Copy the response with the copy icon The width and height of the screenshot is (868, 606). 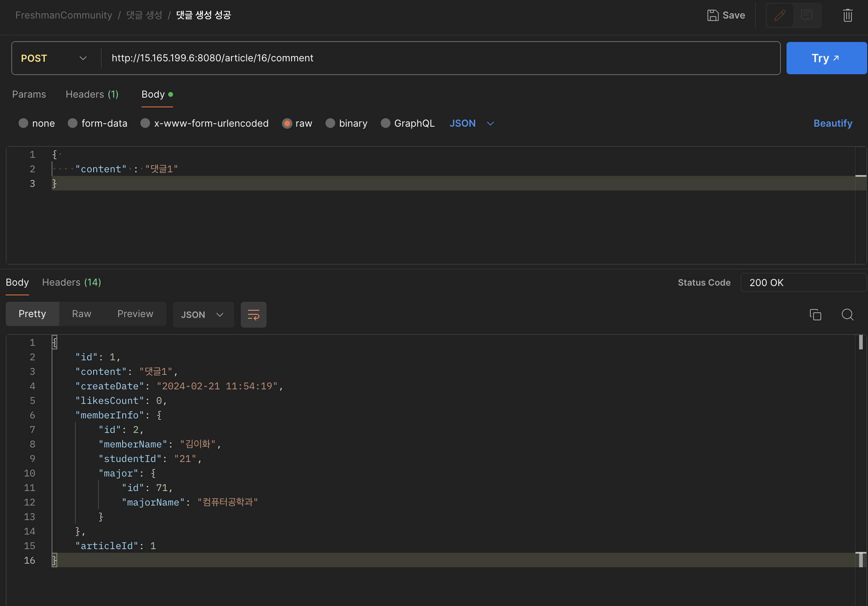pyautogui.click(x=815, y=315)
